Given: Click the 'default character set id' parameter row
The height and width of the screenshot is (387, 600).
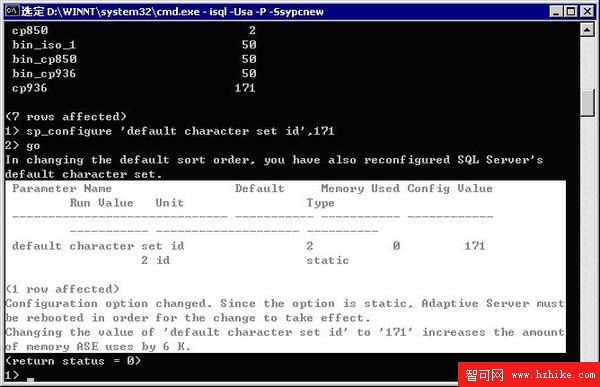Looking at the screenshot, I should (x=98, y=246).
